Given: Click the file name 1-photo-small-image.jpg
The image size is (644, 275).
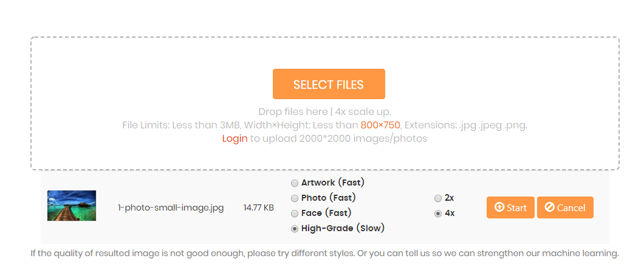Looking at the screenshot, I should click(x=171, y=208).
